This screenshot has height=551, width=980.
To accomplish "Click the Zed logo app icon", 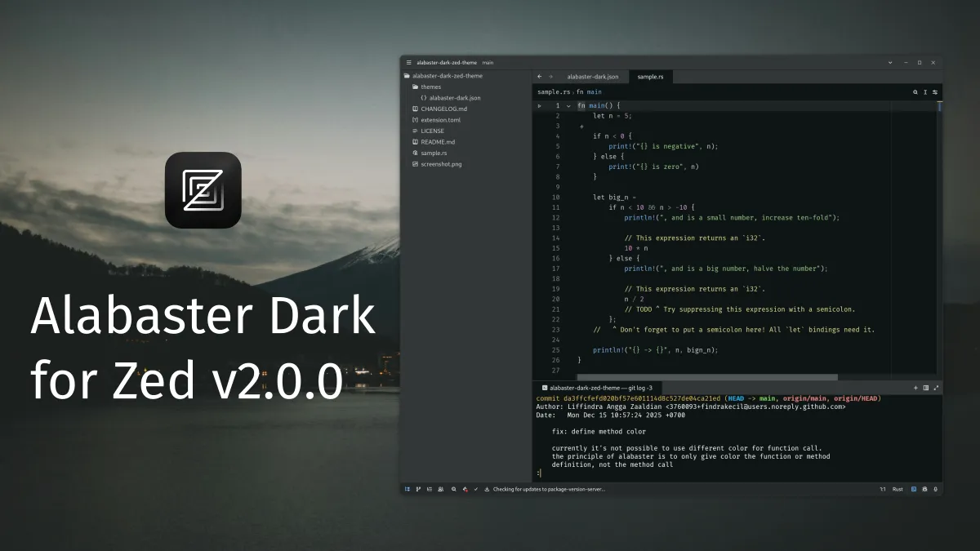I will pos(203,190).
